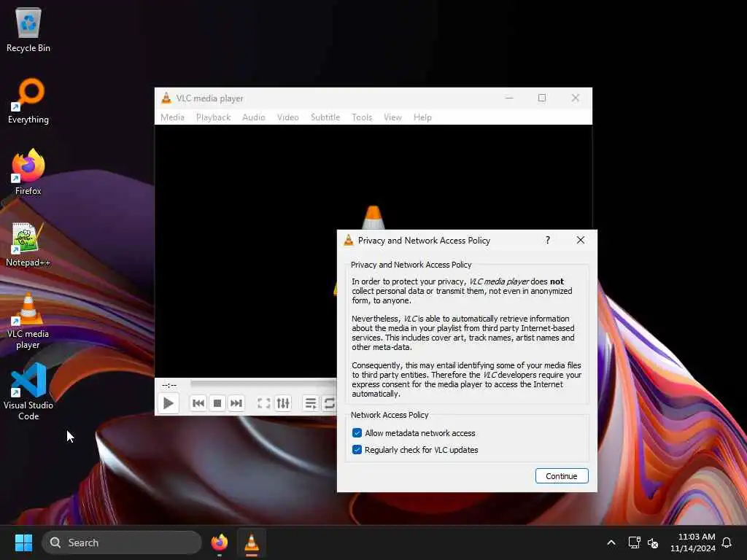Select the Everything desktop shortcut

28,101
